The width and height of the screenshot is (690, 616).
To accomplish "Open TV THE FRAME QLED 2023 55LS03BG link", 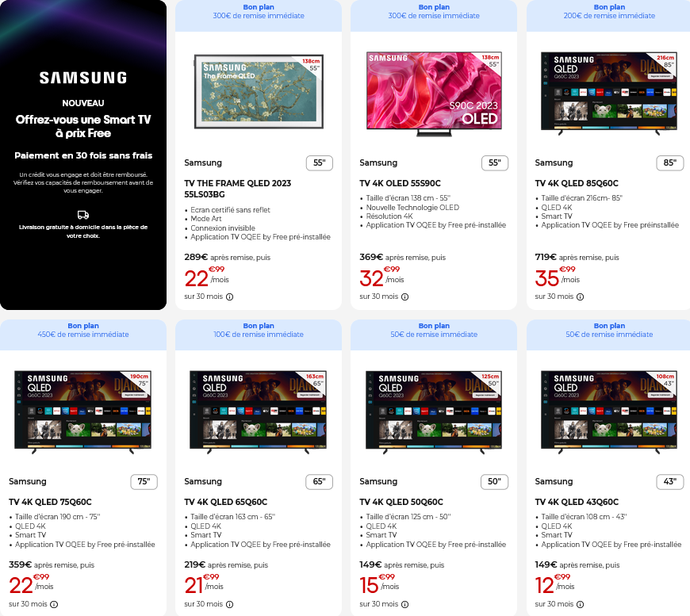I will tap(238, 189).
